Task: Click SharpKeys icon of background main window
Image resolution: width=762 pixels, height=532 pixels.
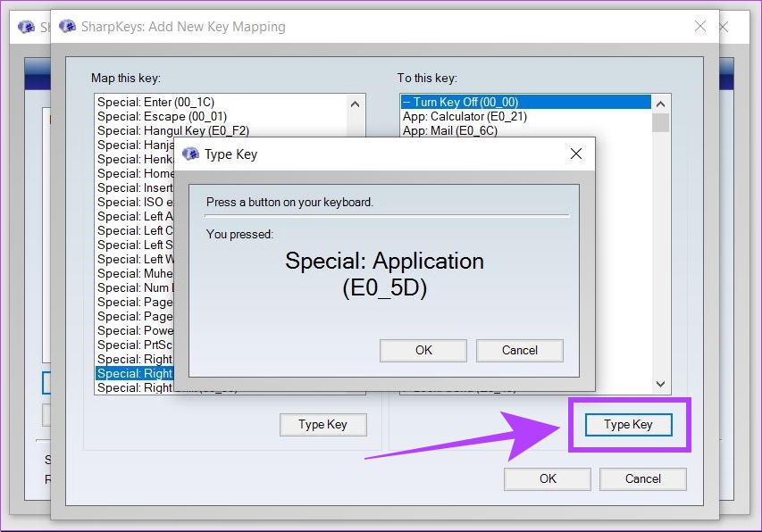Action: pyautogui.click(x=26, y=27)
